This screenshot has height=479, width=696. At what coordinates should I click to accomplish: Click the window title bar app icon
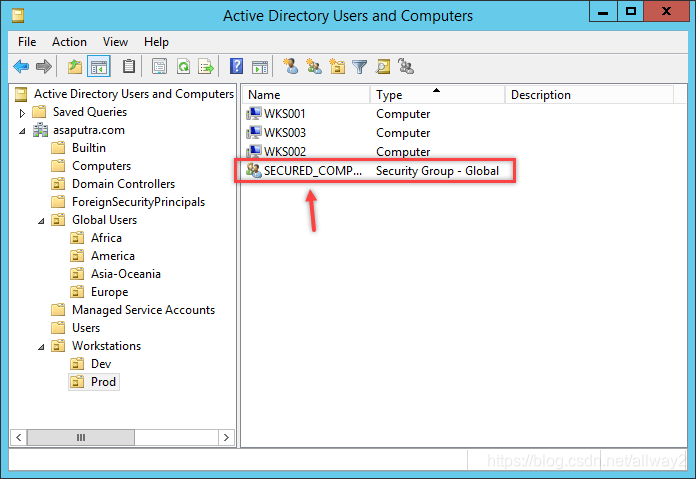click(x=18, y=16)
